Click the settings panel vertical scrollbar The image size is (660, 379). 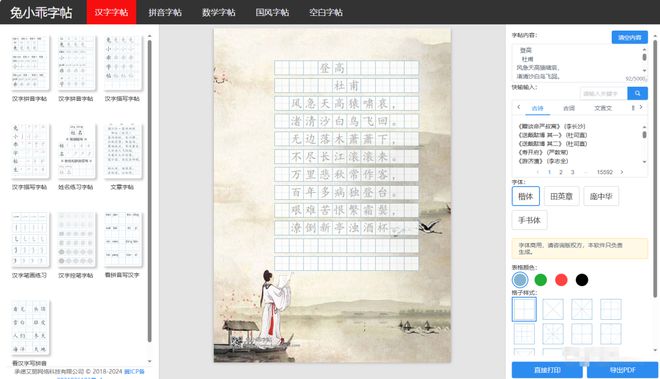tap(655, 168)
